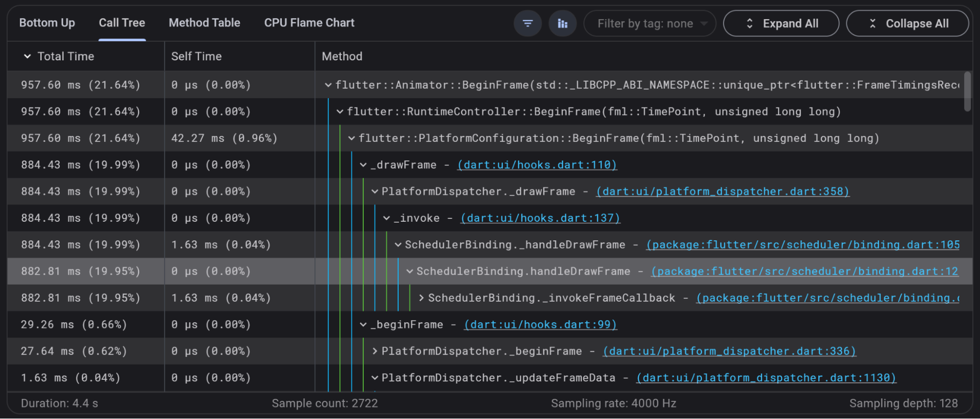Switch to the Method Table tab
The image size is (980, 419).
pyautogui.click(x=204, y=23)
